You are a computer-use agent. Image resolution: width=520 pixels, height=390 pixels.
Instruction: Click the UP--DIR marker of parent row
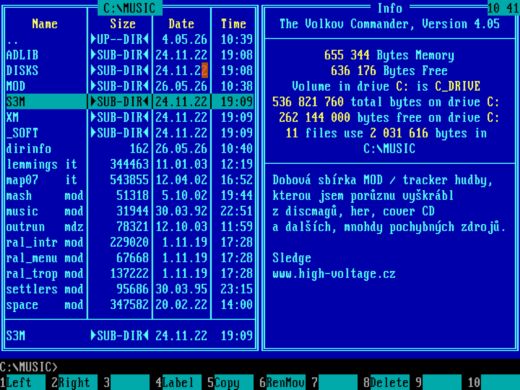[119, 39]
